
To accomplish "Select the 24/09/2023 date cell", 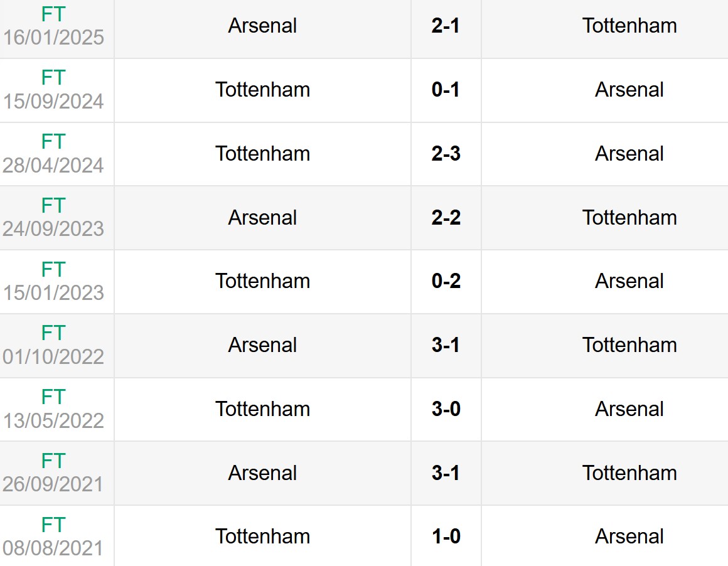I will [53, 230].
